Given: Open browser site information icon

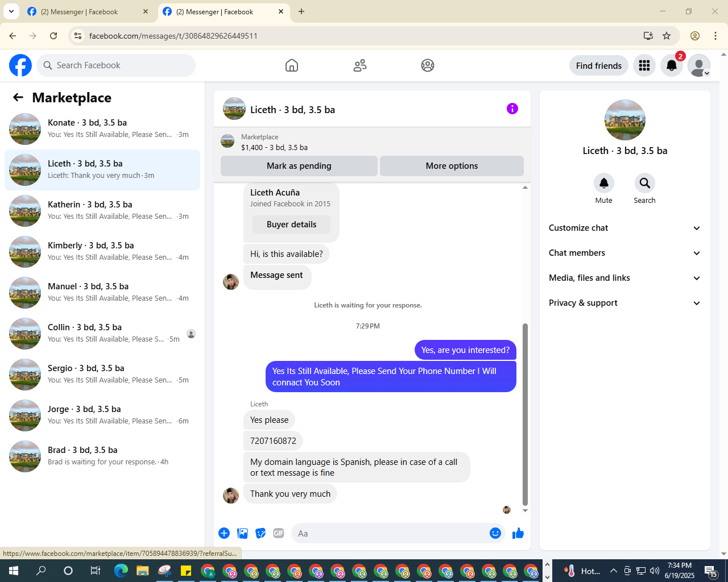Looking at the screenshot, I should (x=78, y=36).
